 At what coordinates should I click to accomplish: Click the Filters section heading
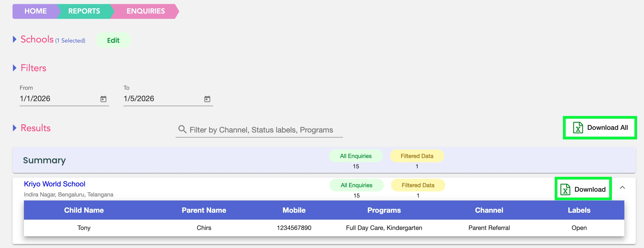coord(33,68)
